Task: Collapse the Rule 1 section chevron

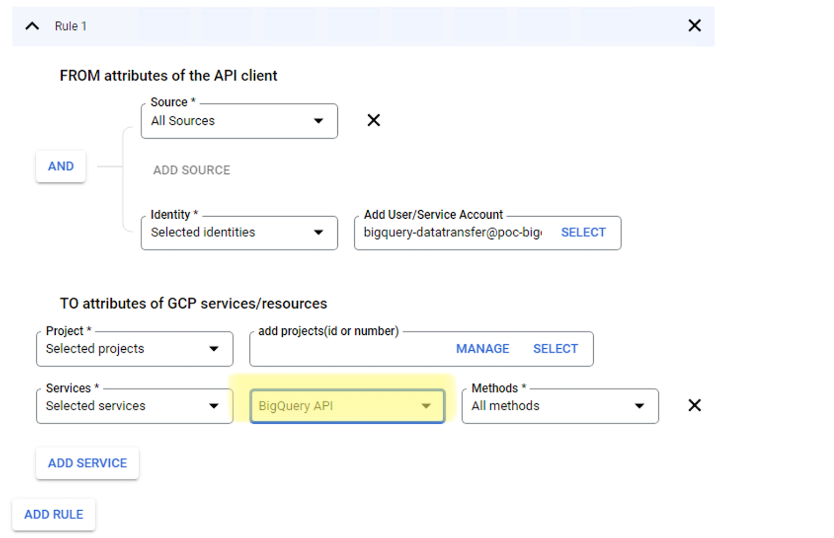Action: 32,26
